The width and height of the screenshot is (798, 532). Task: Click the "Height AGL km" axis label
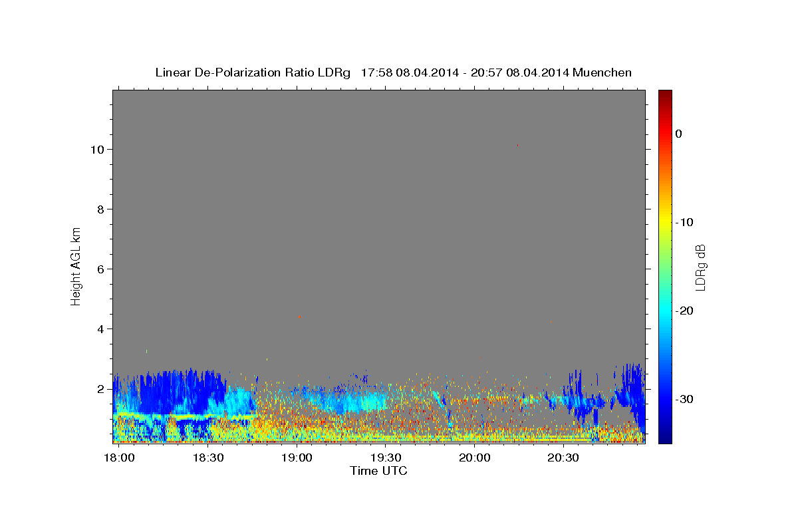76,265
